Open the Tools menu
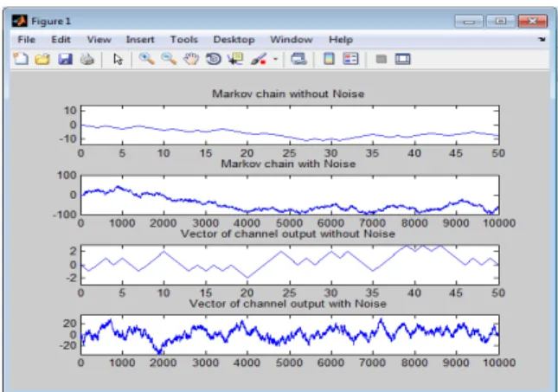Screen dimensions: 558x392 click(x=183, y=40)
